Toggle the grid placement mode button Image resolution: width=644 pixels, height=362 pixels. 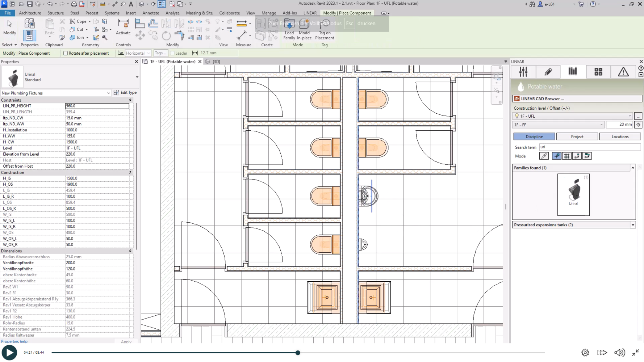pyautogui.click(x=566, y=156)
